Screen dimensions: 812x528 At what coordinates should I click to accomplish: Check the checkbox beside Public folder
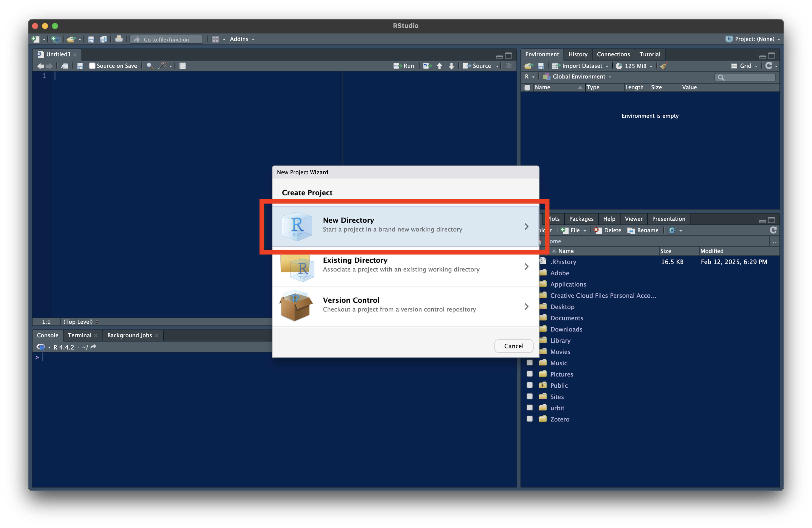click(529, 385)
